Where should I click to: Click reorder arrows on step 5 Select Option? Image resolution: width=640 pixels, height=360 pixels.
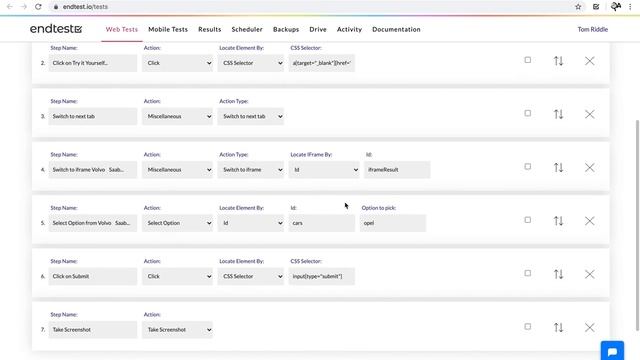point(558,221)
